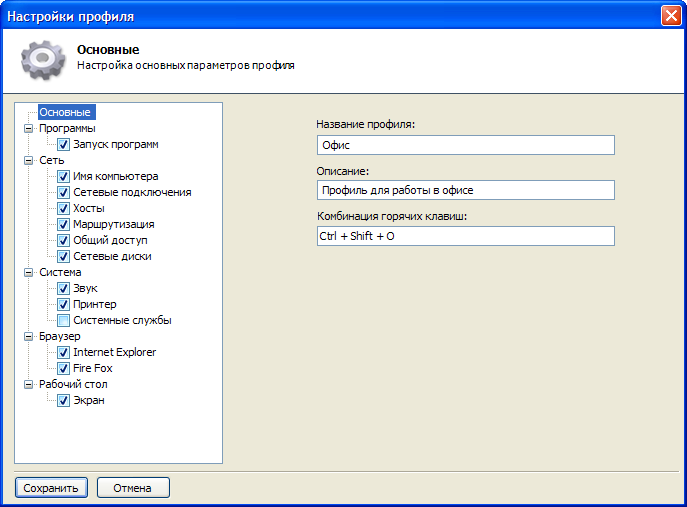
Task: Click the gear icon in the header
Action: pos(42,60)
